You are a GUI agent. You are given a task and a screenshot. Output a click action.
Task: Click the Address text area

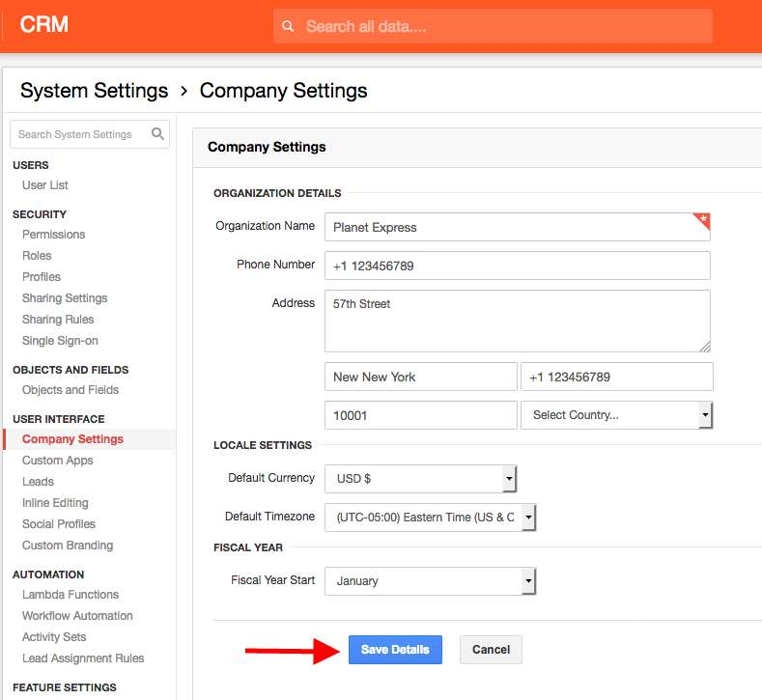pyautogui.click(x=518, y=322)
